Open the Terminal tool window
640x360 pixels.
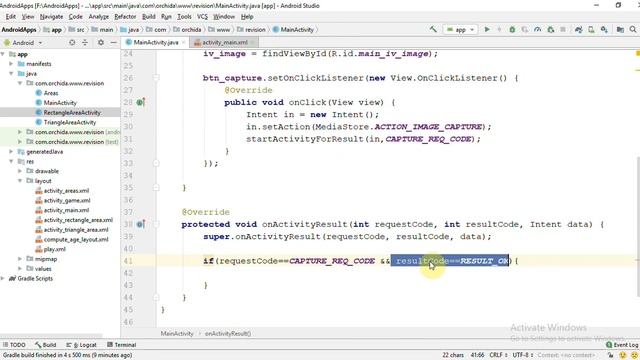(x=121, y=345)
